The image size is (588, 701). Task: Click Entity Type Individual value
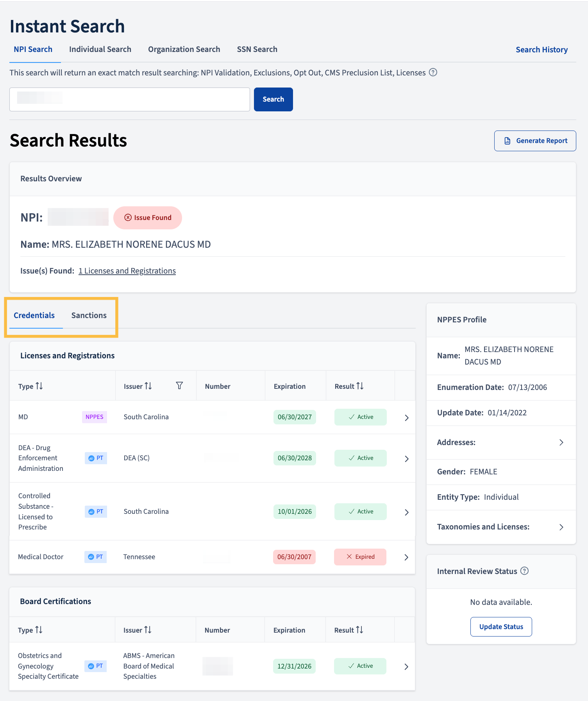(x=501, y=497)
